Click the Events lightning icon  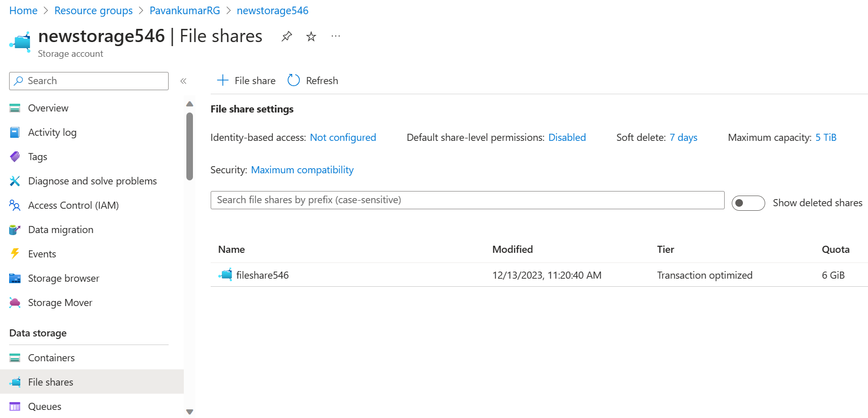(15, 254)
